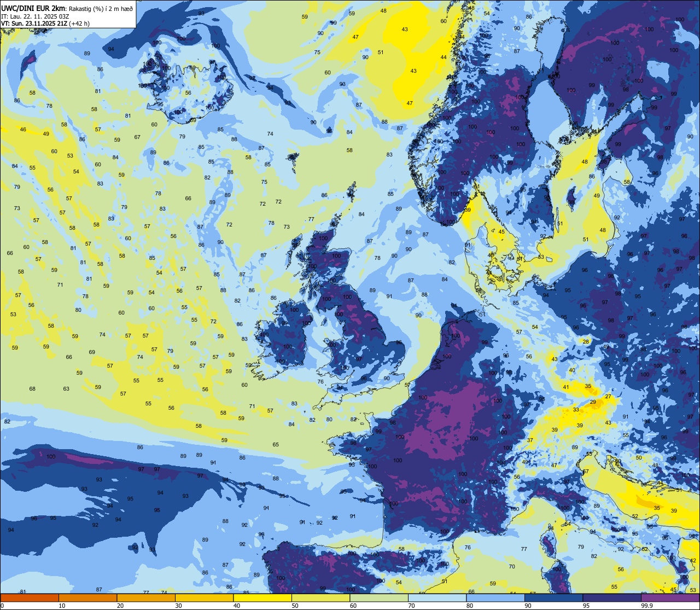Click the 95–99.9 dark indigo legend swatch
Image resolution: width=700 pixels, height=610 pixels.
(612, 598)
